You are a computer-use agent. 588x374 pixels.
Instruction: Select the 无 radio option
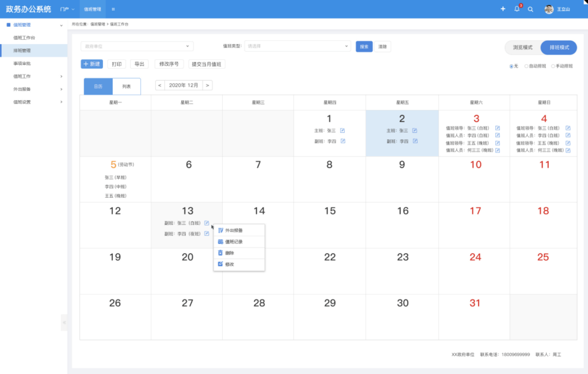point(511,66)
